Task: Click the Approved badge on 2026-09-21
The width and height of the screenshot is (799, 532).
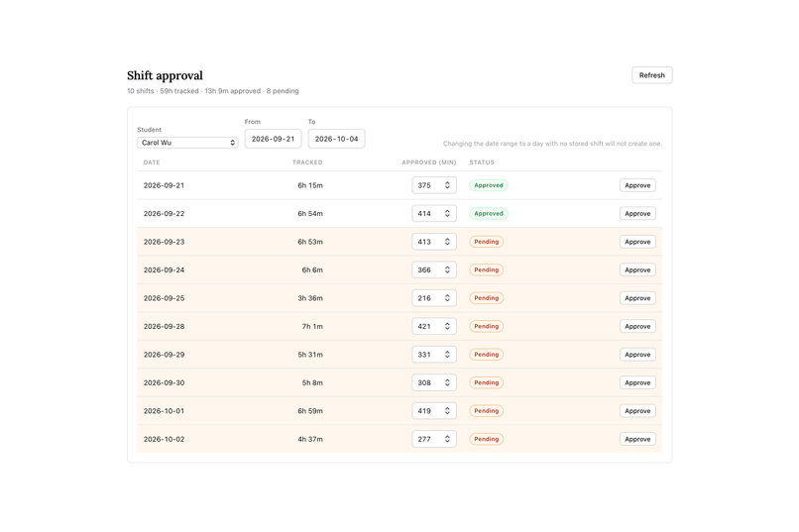Action: (488, 185)
